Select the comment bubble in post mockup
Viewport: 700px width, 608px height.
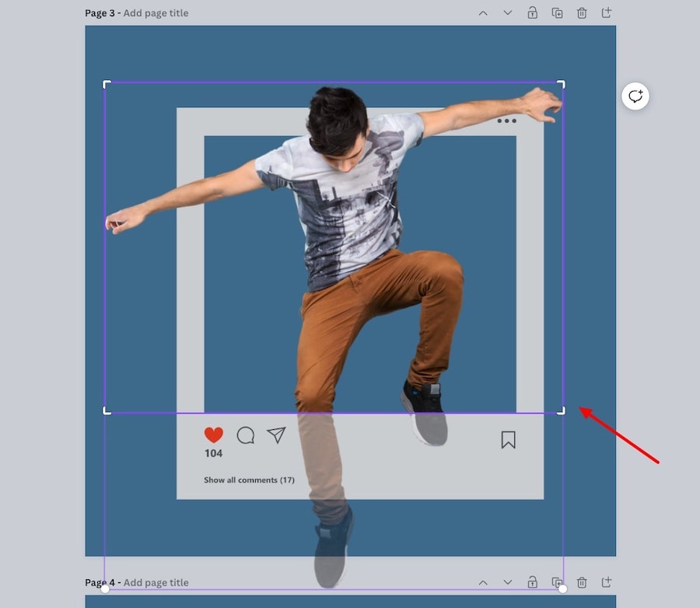pyautogui.click(x=246, y=435)
